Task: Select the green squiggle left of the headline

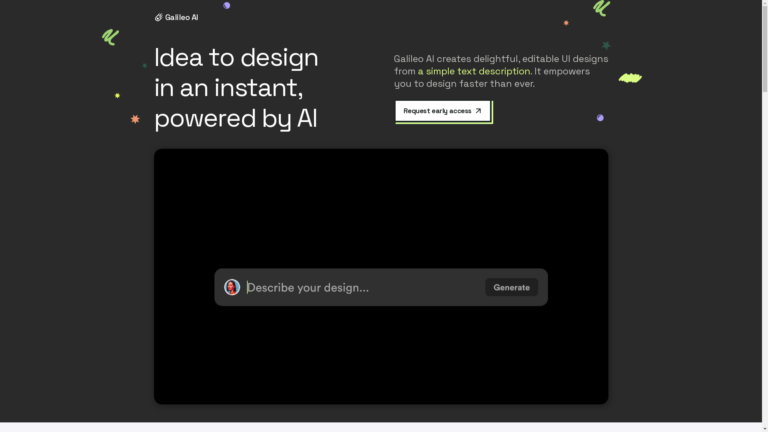Action: (x=110, y=37)
